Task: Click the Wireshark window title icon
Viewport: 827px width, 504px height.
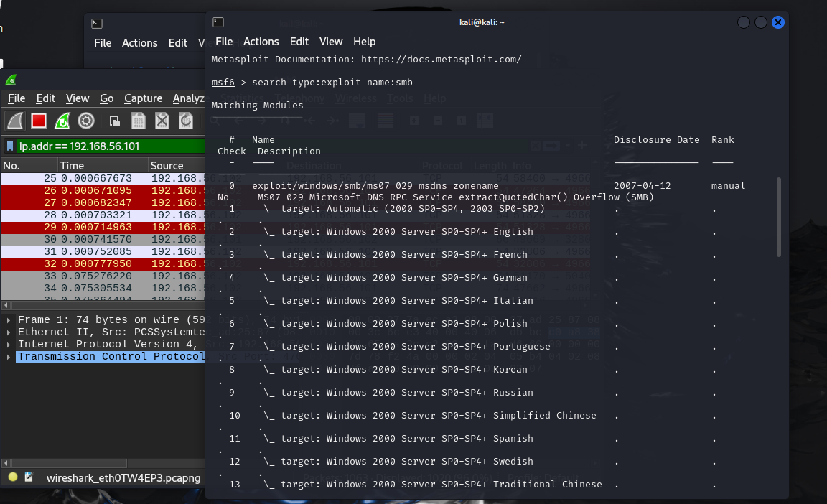Action: [x=11, y=80]
